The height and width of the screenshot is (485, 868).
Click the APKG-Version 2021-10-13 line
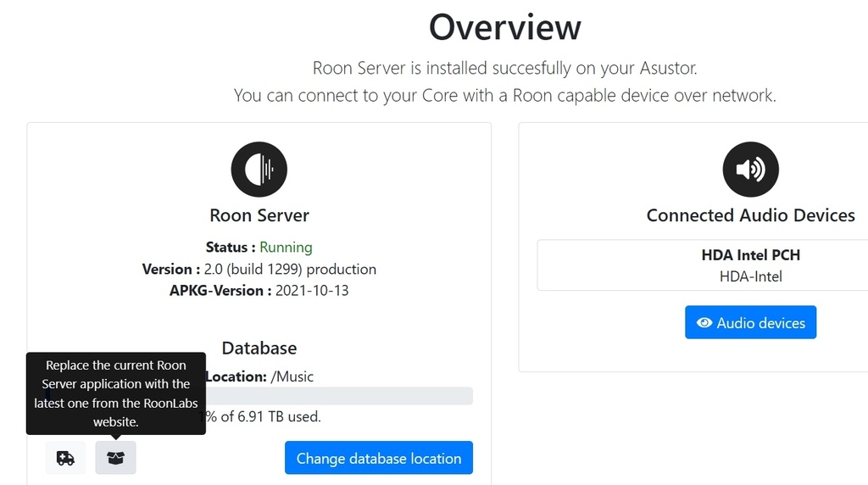point(259,290)
